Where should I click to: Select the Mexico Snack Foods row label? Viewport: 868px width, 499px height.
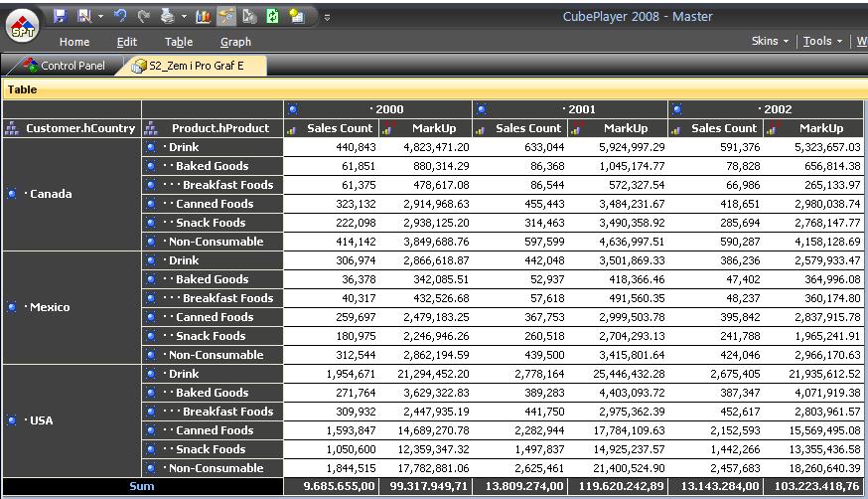211,336
